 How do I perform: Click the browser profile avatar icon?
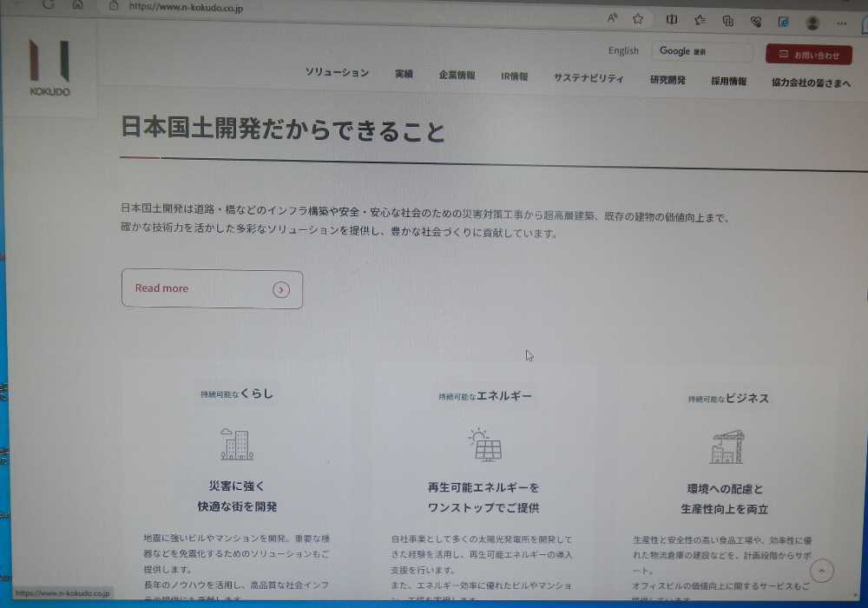812,23
